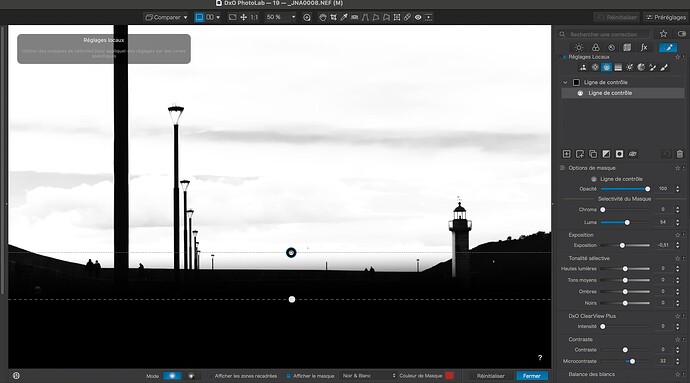Open the Light corrections tab with the sun icon
690x383 pixels.
[x=579, y=48]
